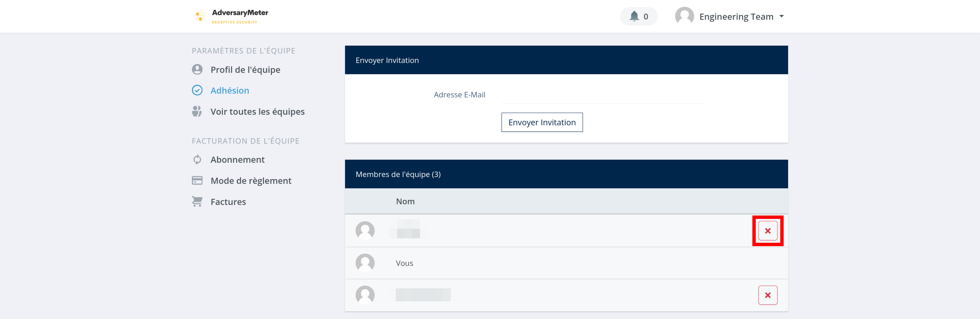Remove the last team member
The height and width of the screenshot is (319, 980).
pos(767,295)
